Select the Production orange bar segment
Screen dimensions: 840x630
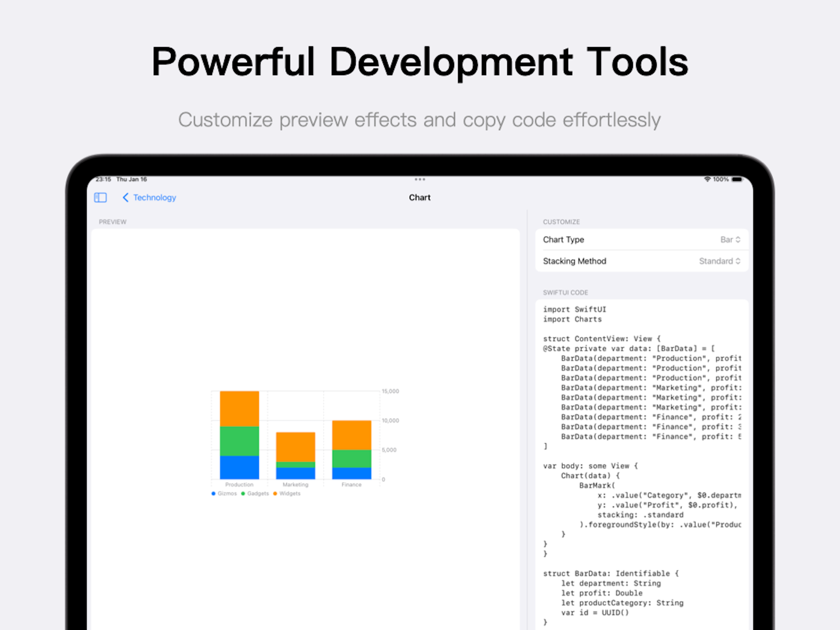[x=239, y=409]
